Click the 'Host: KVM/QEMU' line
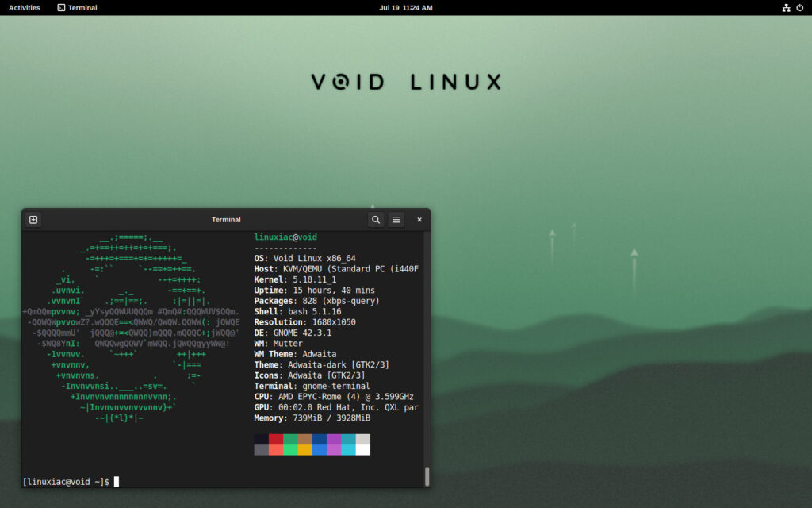 click(336, 269)
